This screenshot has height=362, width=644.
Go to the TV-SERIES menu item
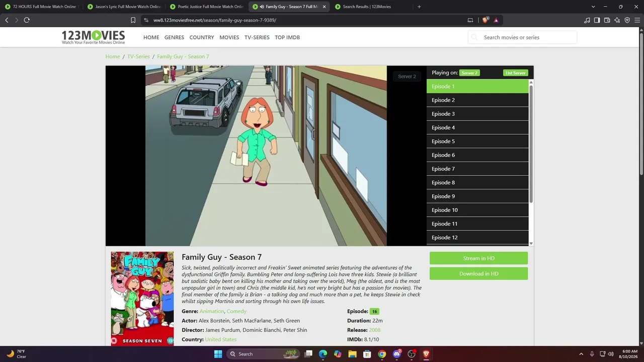click(x=257, y=37)
